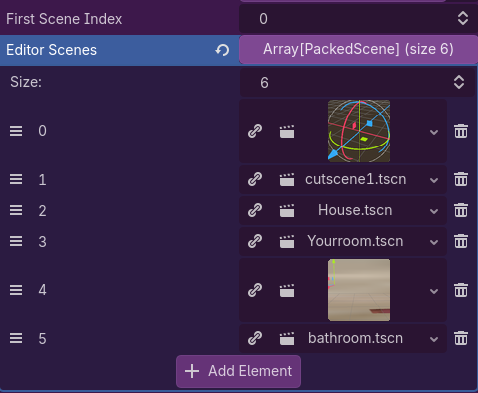Open the dropdown for bathroom.tscn
The width and height of the screenshot is (478, 393).
click(434, 339)
